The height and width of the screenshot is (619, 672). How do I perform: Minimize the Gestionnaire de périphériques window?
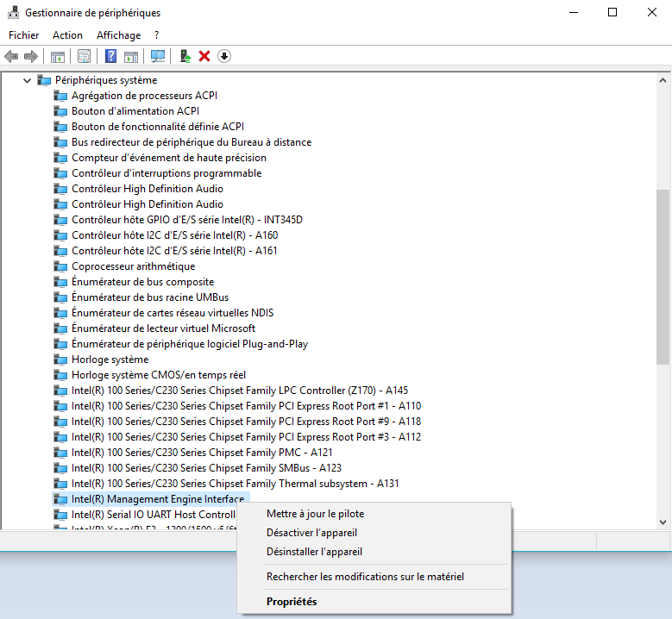coord(574,12)
